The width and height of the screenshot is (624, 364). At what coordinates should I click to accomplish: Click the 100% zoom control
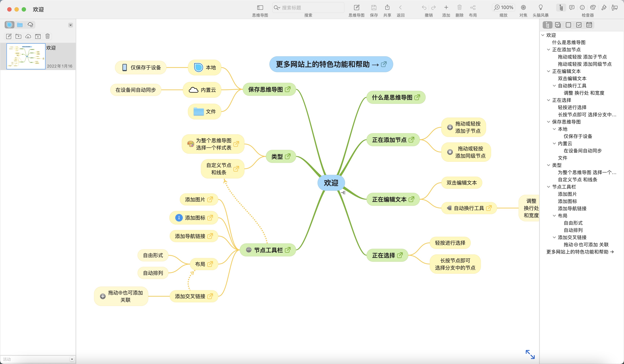tap(503, 7)
